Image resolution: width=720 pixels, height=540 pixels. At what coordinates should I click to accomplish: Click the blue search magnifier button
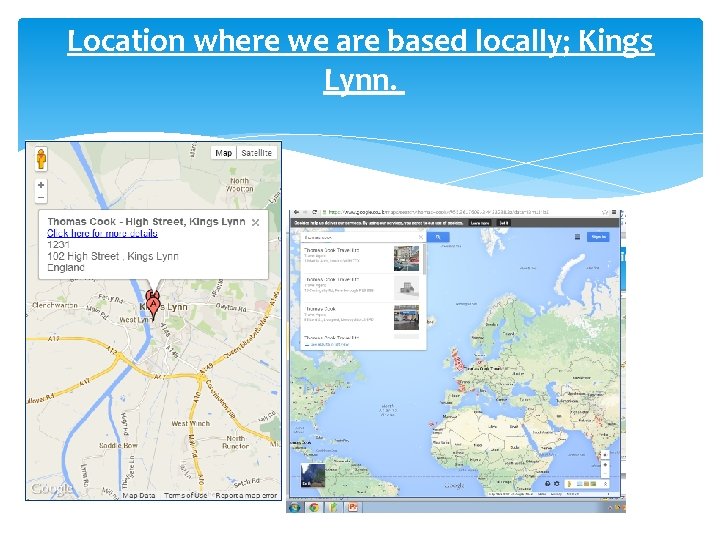coord(438,237)
